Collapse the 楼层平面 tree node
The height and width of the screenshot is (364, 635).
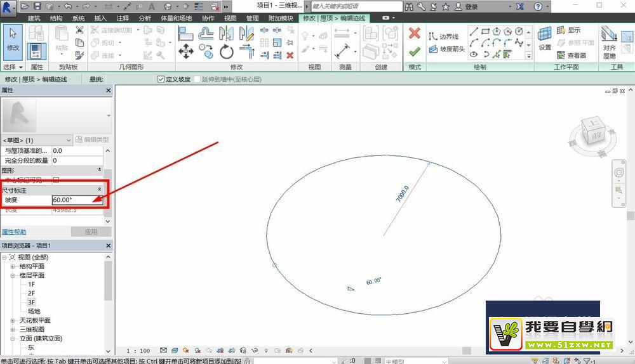pyautogui.click(x=12, y=275)
